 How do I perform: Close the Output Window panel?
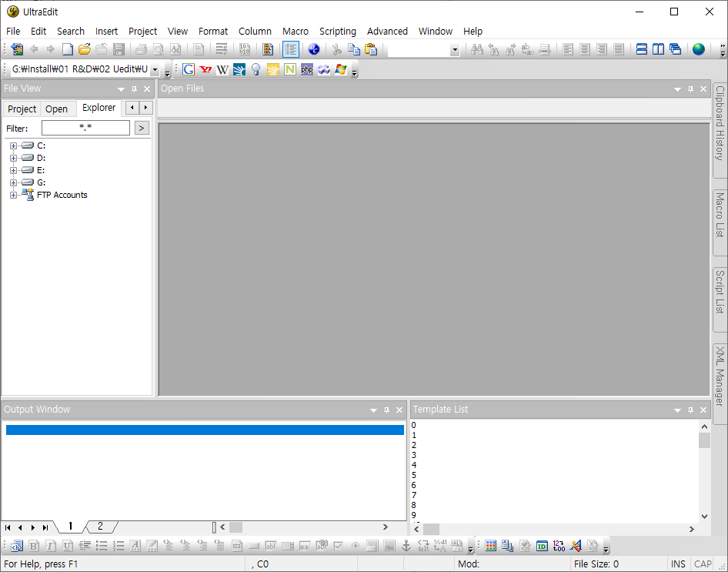click(x=399, y=410)
